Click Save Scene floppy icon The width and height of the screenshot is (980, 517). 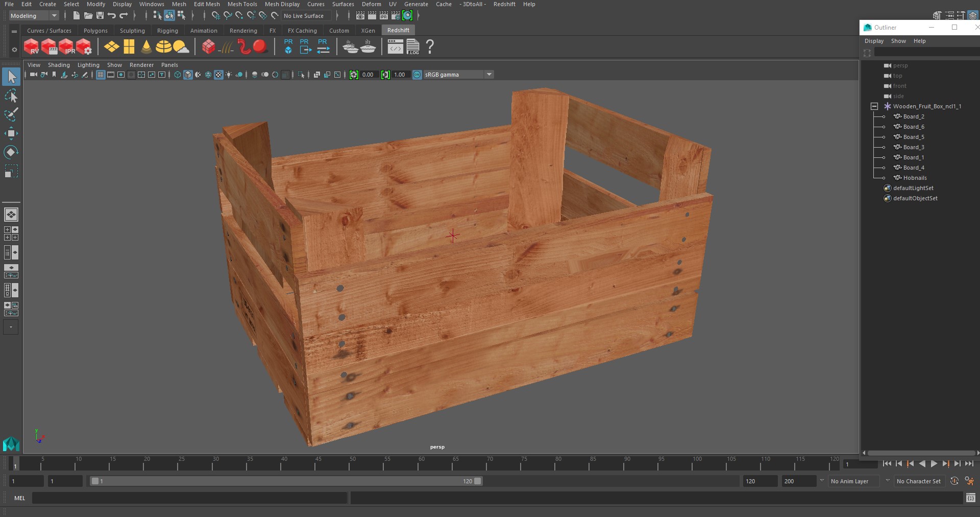pyautogui.click(x=100, y=16)
